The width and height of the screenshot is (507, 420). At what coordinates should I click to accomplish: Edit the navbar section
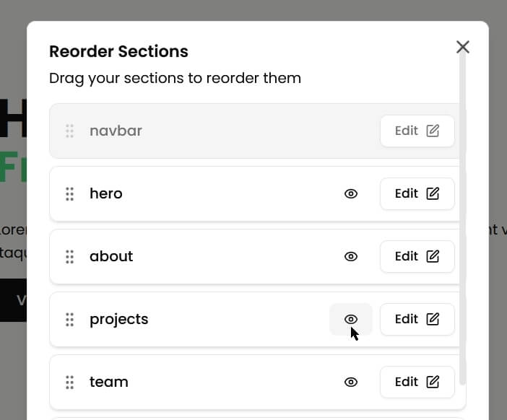coord(417,131)
